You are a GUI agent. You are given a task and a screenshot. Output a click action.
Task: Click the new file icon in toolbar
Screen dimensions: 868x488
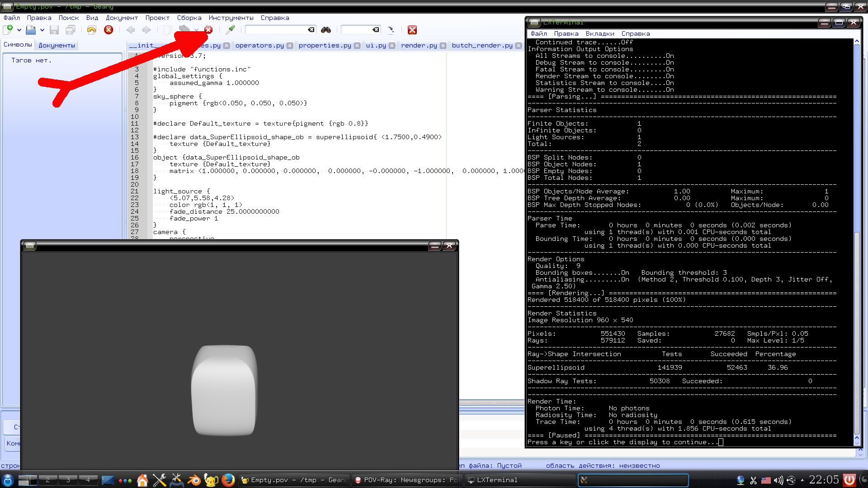pyautogui.click(x=8, y=30)
